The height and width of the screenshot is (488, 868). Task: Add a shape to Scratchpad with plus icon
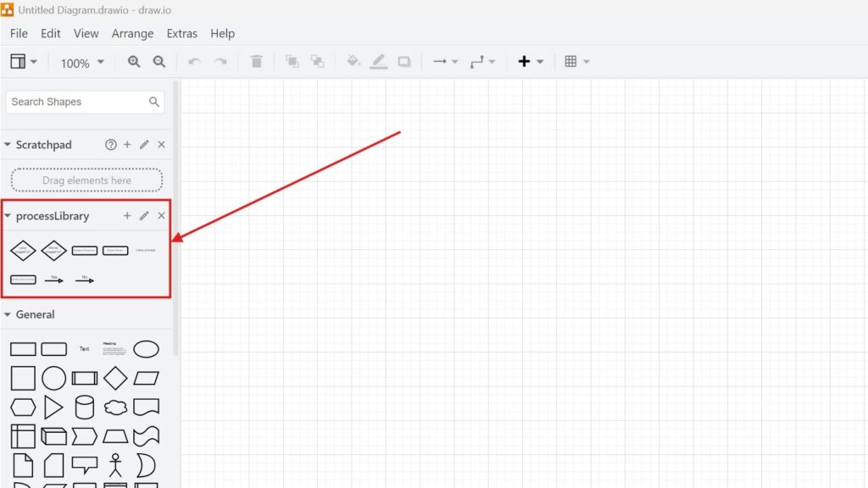pos(127,144)
